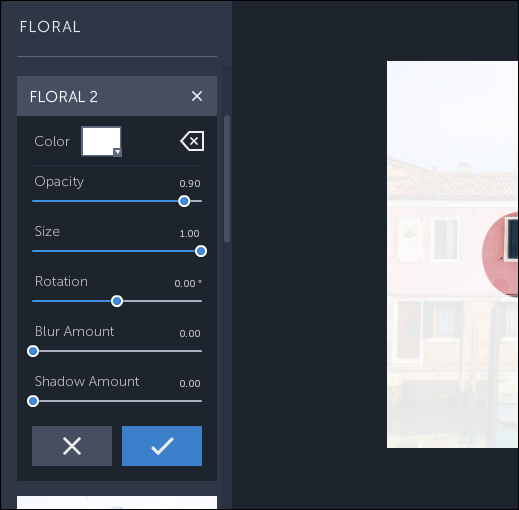Click the Opacity slider handle
519x510 pixels.
click(184, 201)
